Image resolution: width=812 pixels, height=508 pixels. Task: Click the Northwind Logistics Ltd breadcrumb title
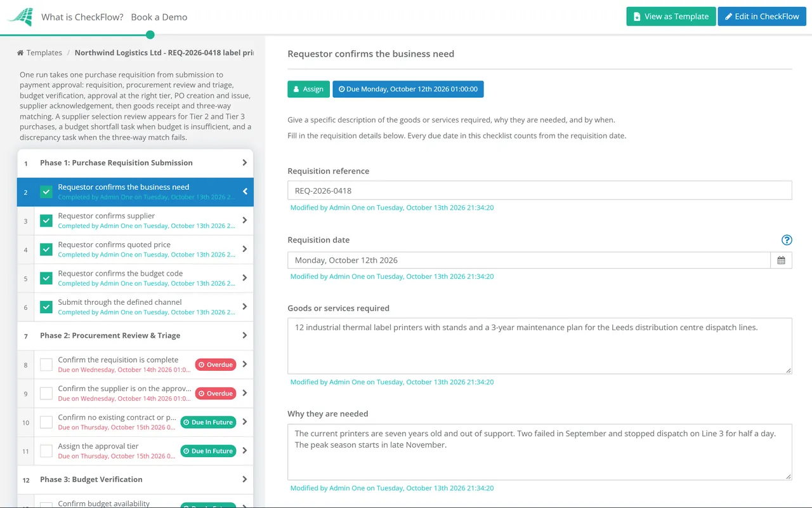(164, 53)
